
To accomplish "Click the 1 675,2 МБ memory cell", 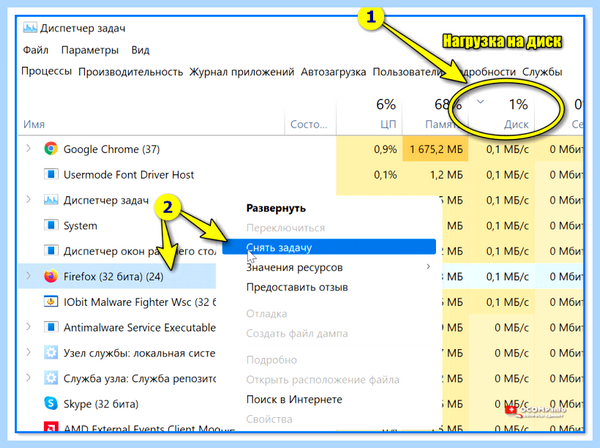I will tap(436, 149).
